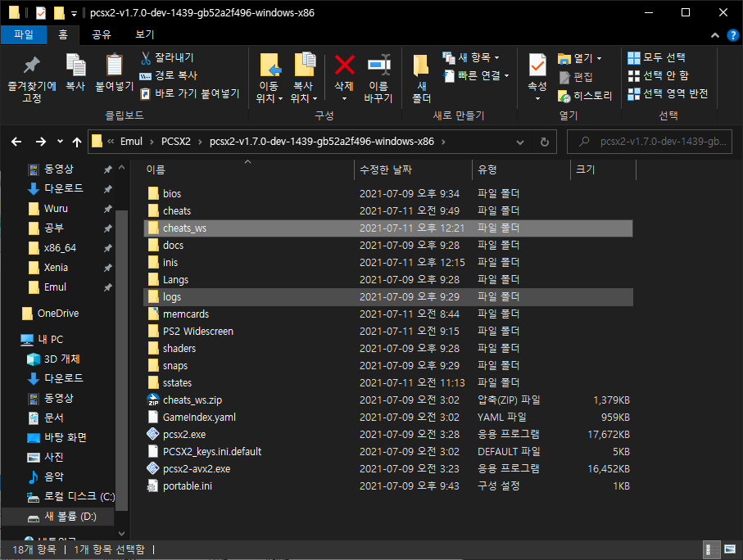Click the Back navigation arrow

16,142
